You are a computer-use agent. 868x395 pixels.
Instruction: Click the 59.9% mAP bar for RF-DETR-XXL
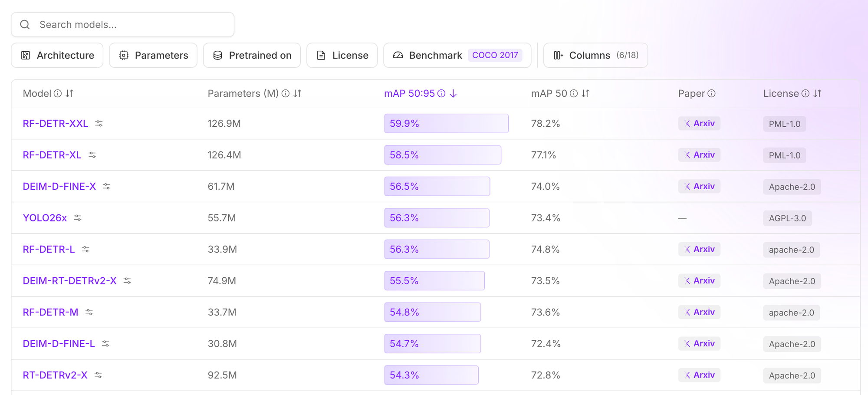pos(446,124)
